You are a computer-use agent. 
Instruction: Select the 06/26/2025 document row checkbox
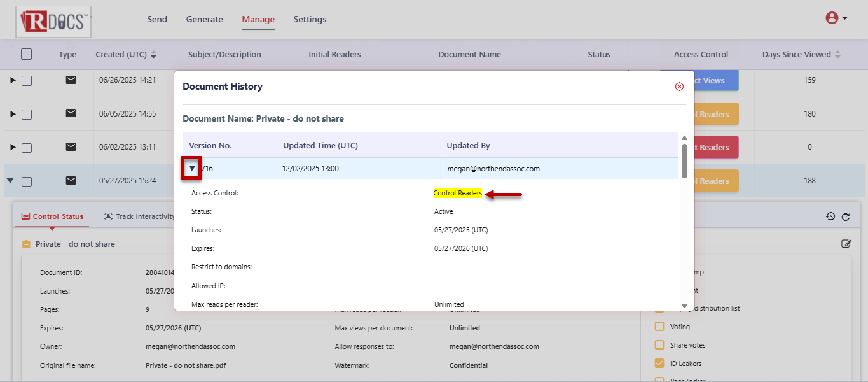[x=27, y=81]
